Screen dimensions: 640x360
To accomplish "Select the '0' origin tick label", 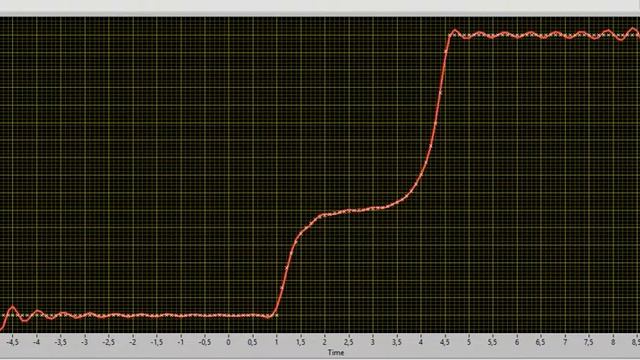I will coord(229,342).
